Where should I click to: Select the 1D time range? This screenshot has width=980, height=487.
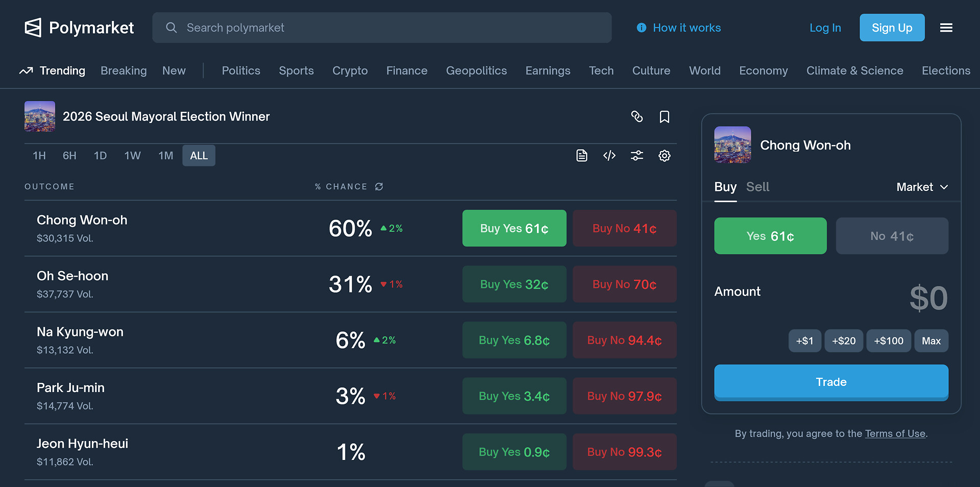(101, 156)
